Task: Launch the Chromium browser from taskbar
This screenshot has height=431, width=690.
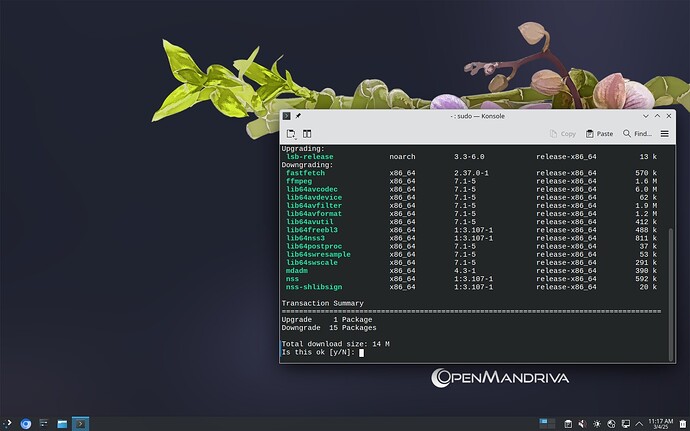Action: [x=25, y=423]
